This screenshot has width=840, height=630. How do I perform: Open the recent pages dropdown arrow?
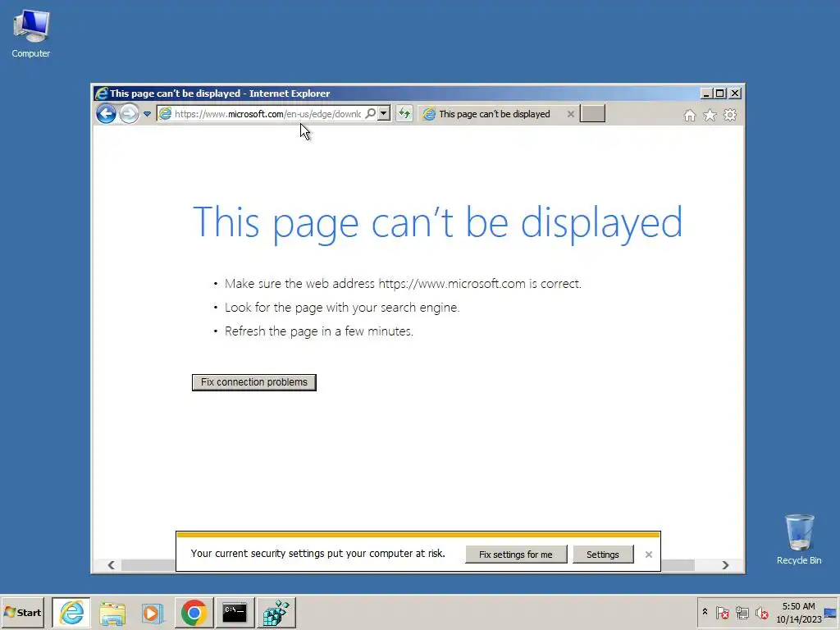[x=147, y=114]
